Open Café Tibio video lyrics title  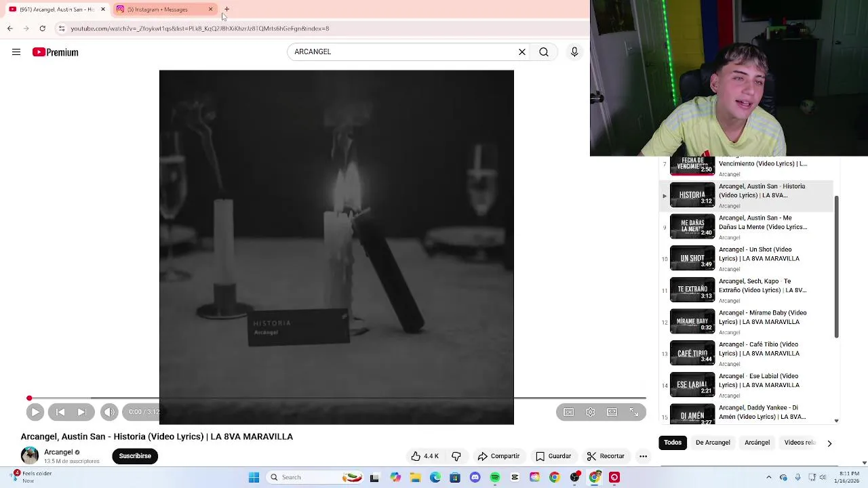[759, 349]
